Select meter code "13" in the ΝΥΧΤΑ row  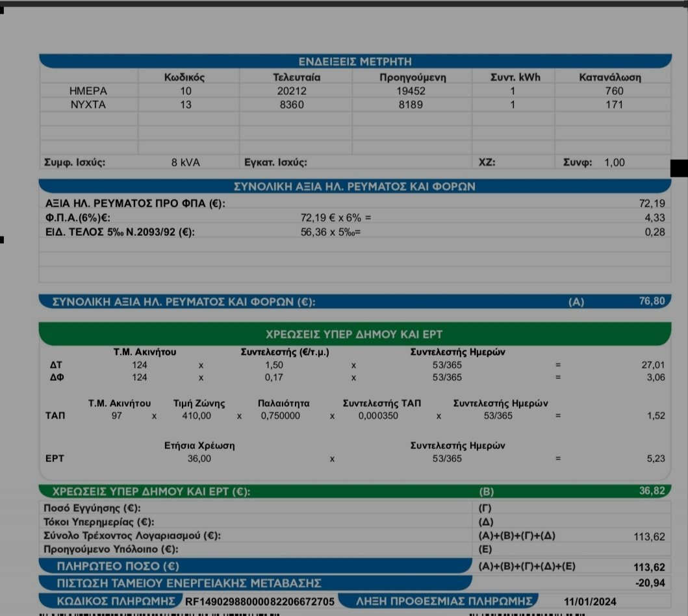[186, 105]
